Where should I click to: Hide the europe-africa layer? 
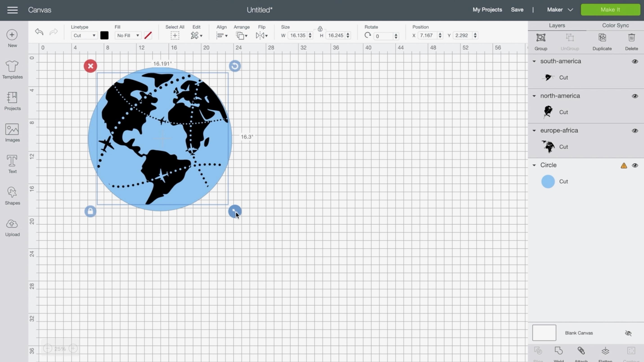click(x=636, y=130)
